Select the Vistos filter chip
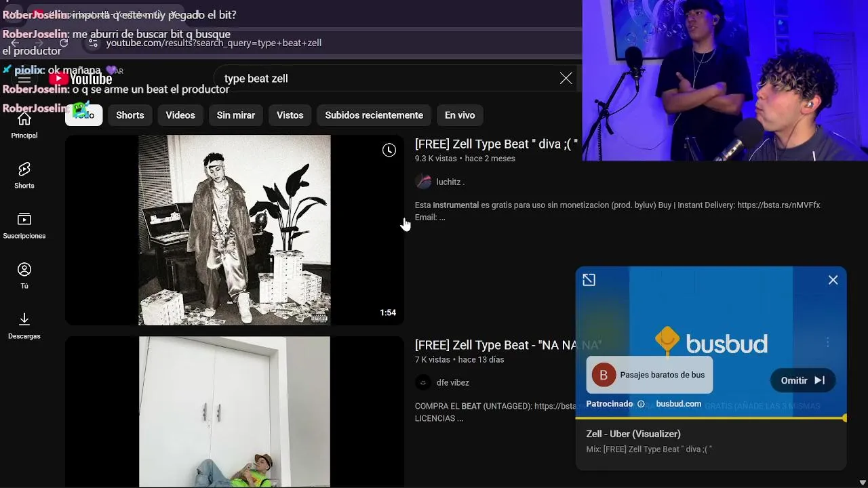This screenshot has height=488, width=868. click(290, 115)
